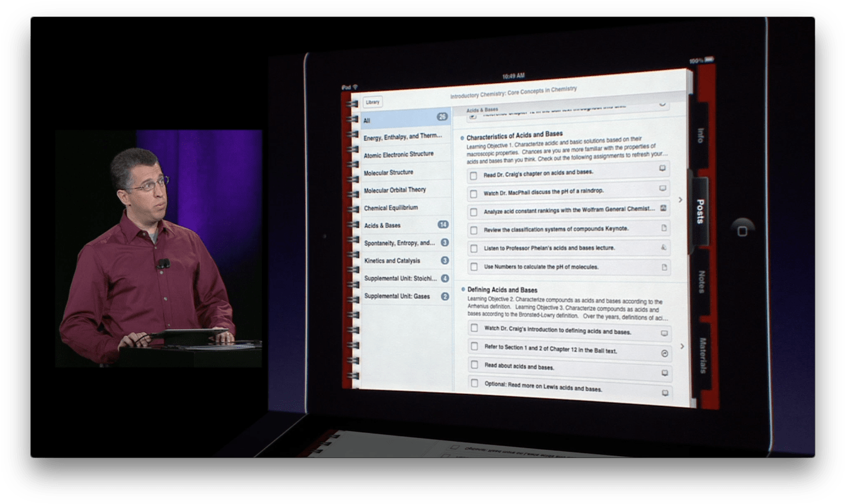Screen dimensions: 845x504
Task: Select the Chemical Equilibrium topic
Action: 391,208
